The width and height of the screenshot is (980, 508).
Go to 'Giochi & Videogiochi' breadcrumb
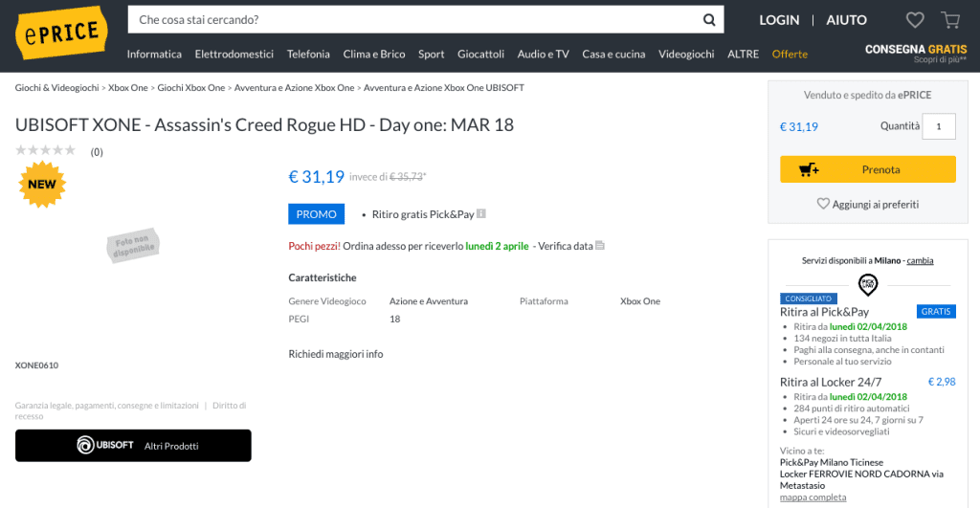[56, 88]
